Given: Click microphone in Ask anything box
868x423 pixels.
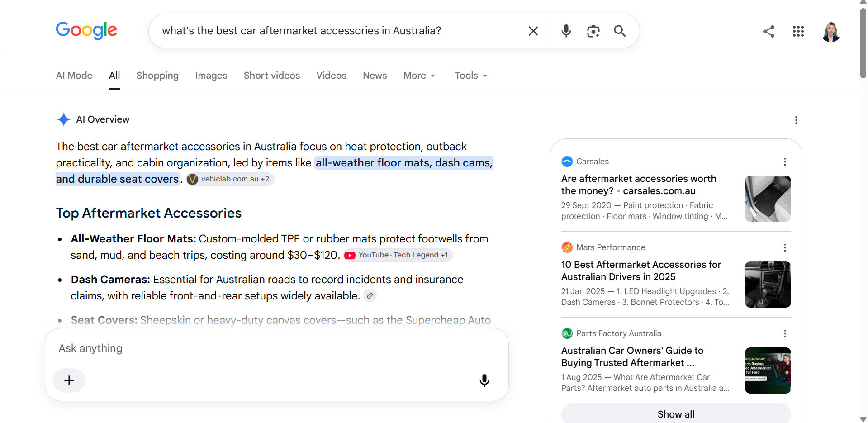Looking at the screenshot, I should click(x=484, y=380).
